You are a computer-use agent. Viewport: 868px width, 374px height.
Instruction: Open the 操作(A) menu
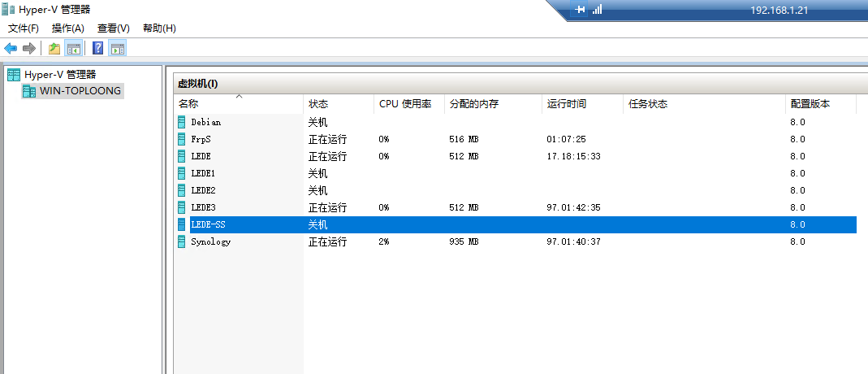coord(68,28)
